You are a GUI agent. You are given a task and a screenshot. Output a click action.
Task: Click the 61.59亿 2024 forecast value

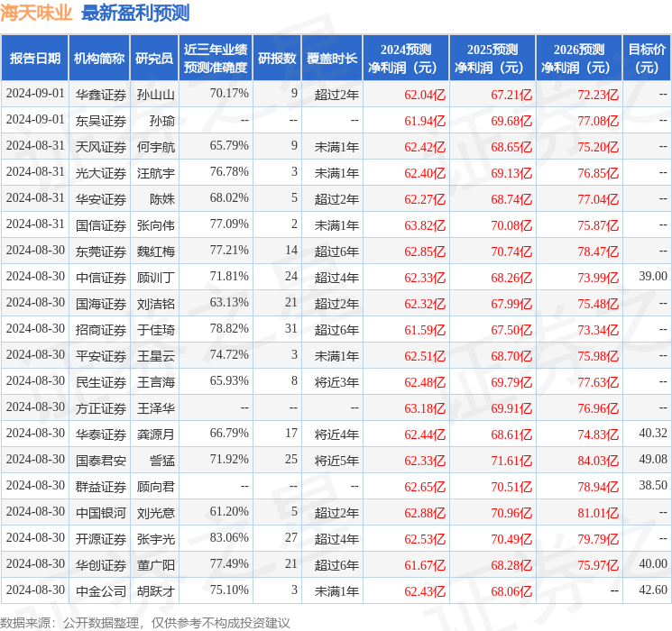[425, 330]
